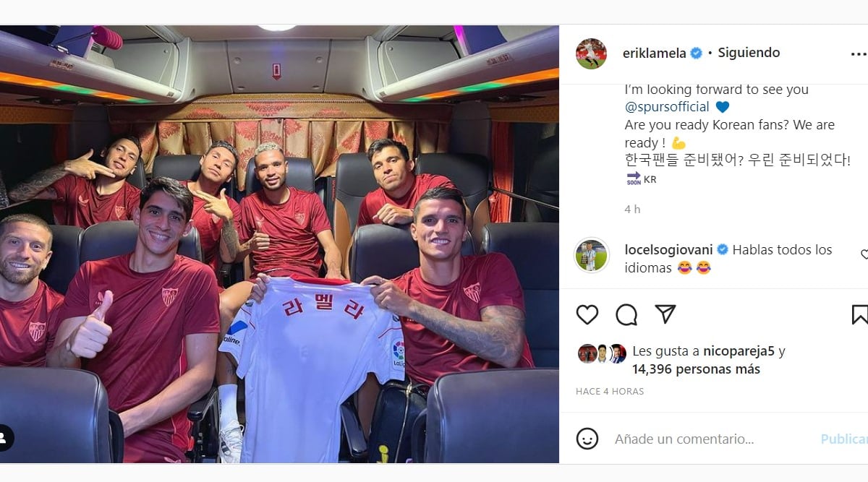Image resolution: width=868 pixels, height=482 pixels.
Task: Click tagged people icon on photo
Action: click(4, 438)
